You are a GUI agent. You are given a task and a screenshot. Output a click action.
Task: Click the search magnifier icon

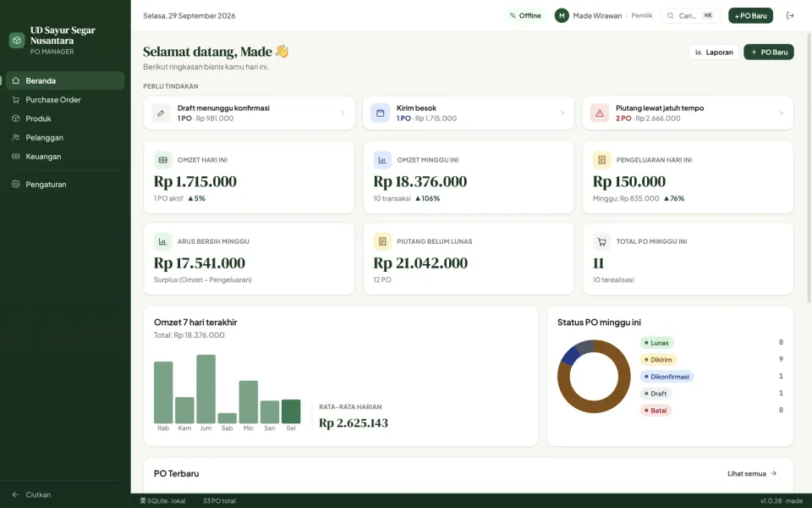[670, 15]
